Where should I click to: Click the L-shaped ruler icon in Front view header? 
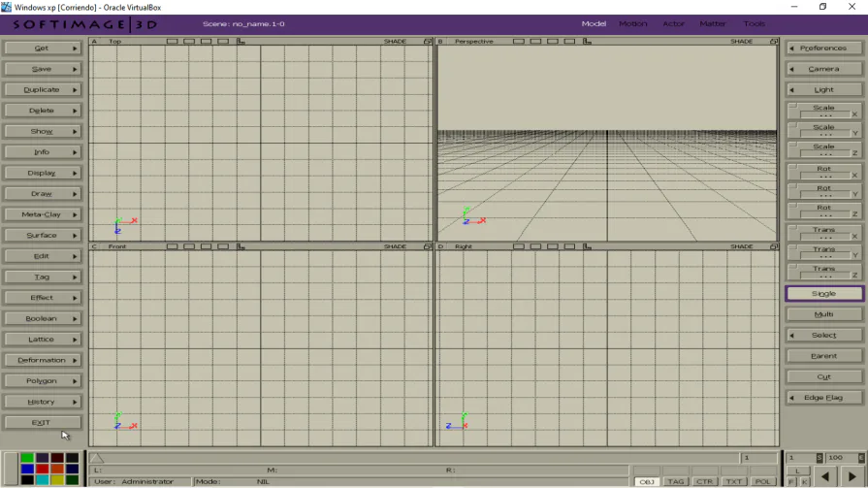click(x=241, y=246)
